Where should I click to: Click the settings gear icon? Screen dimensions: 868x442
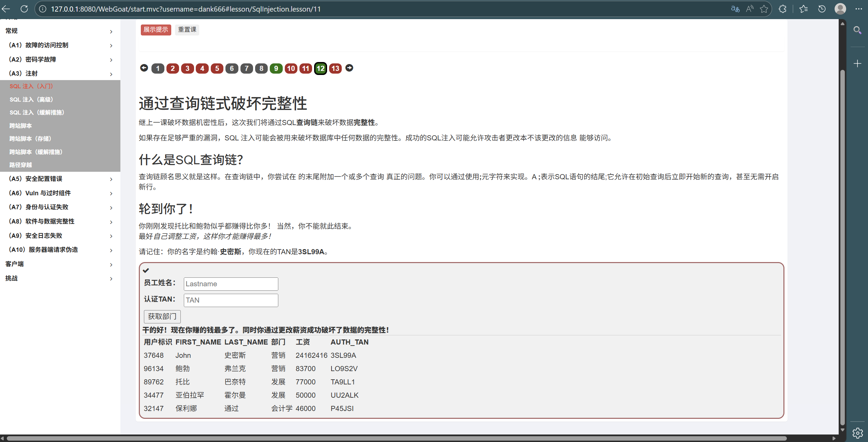click(858, 433)
